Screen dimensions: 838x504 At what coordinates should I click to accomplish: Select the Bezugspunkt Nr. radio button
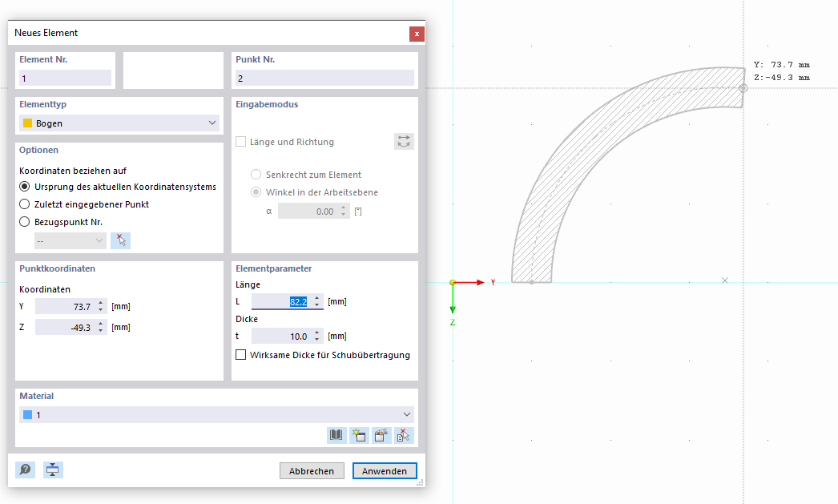24,222
